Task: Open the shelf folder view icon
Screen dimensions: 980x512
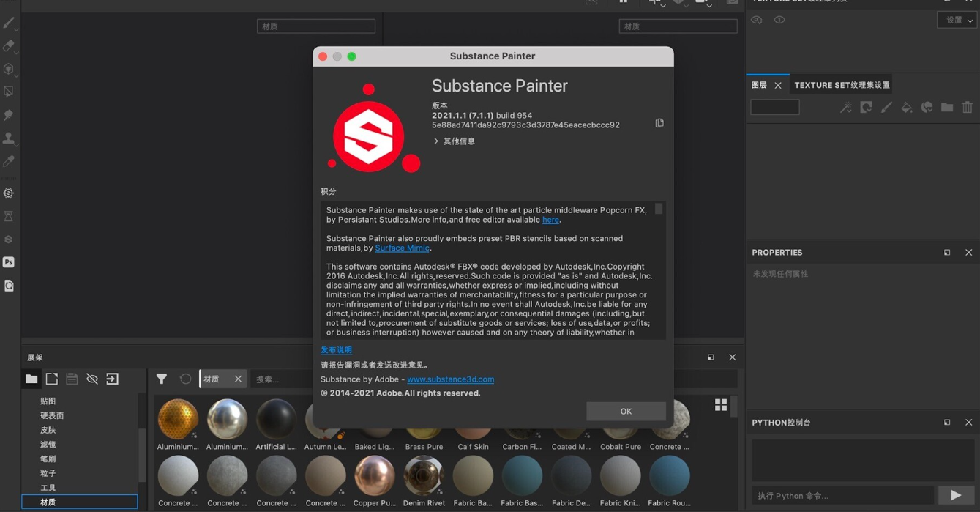Action: coord(31,379)
